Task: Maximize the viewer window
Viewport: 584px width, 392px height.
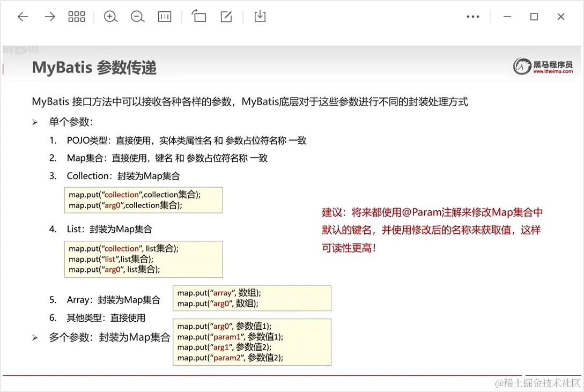Action: 534,17
